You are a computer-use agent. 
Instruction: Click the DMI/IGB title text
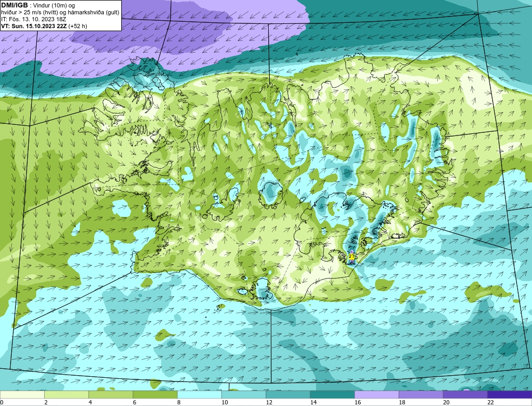click(x=14, y=5)
